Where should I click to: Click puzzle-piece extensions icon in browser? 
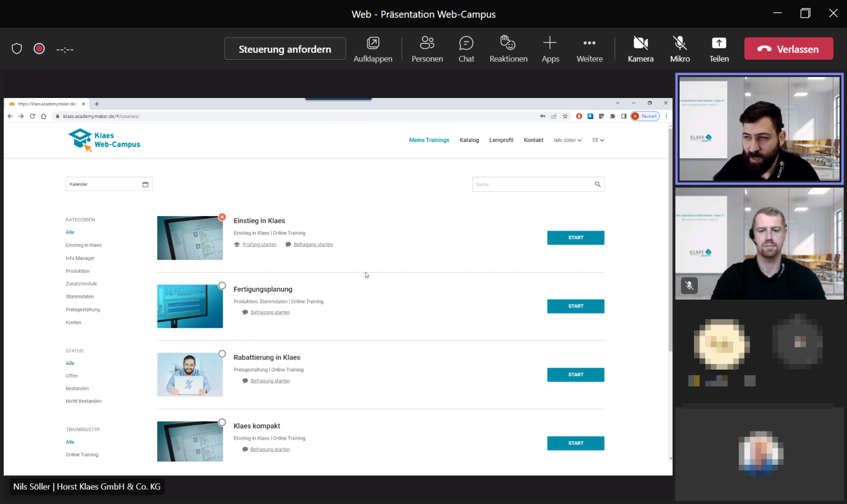[x=612, y=116]
